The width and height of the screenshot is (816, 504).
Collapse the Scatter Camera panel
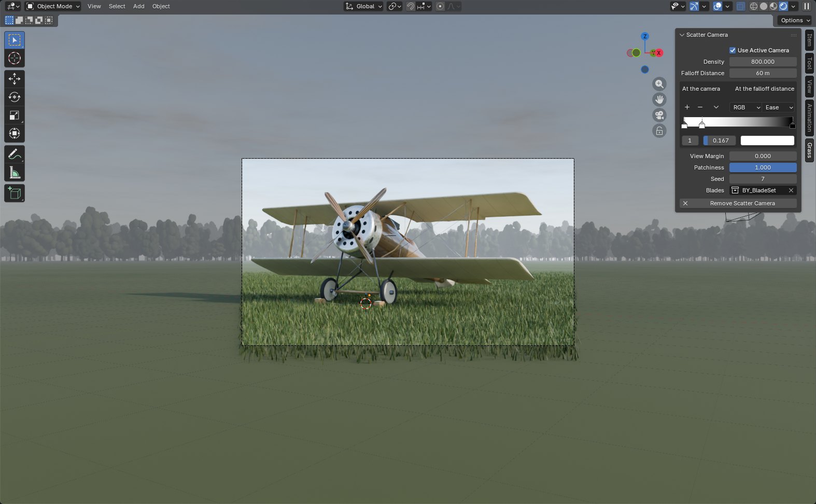coord(682,35)
